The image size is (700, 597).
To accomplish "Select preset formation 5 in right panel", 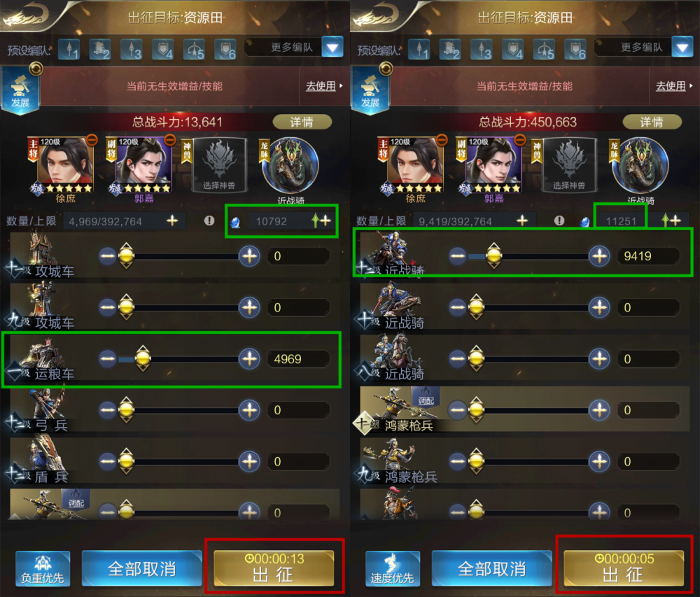I will (545, 49).
